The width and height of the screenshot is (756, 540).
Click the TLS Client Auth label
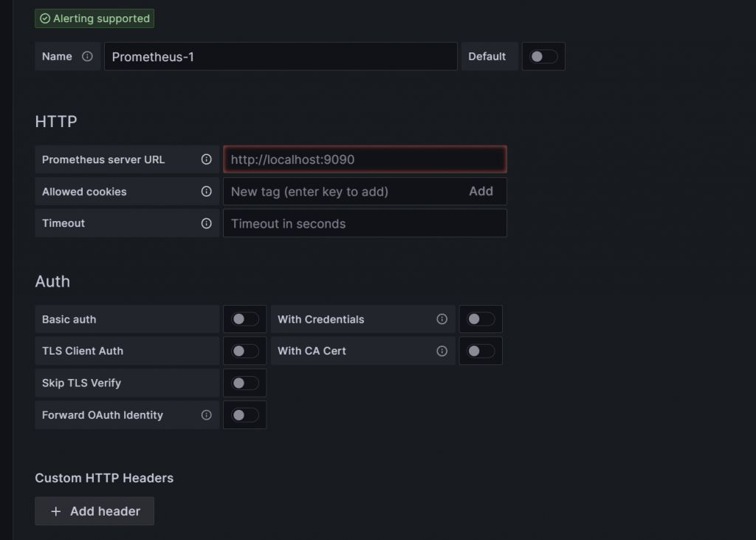[83, 351]
